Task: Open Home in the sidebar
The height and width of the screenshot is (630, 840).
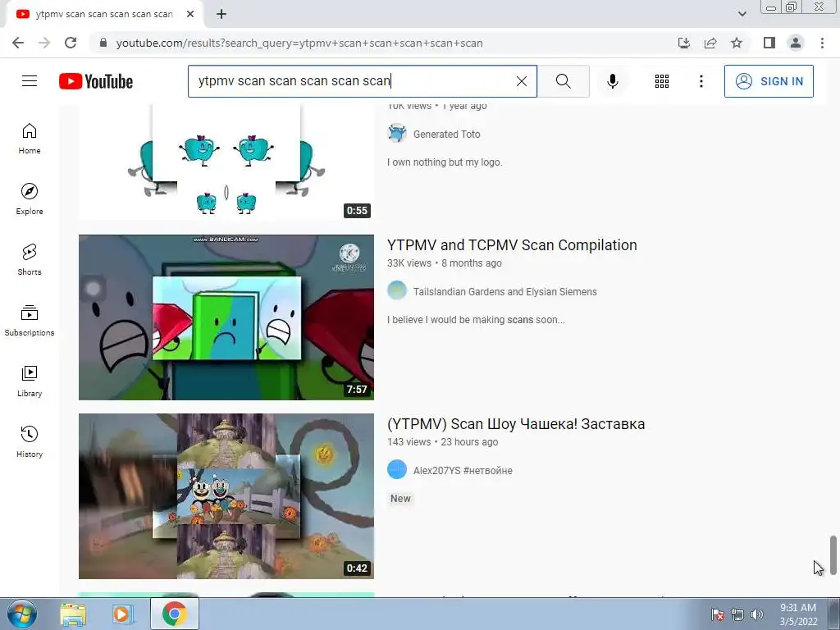Action: (x=30, y=139)
